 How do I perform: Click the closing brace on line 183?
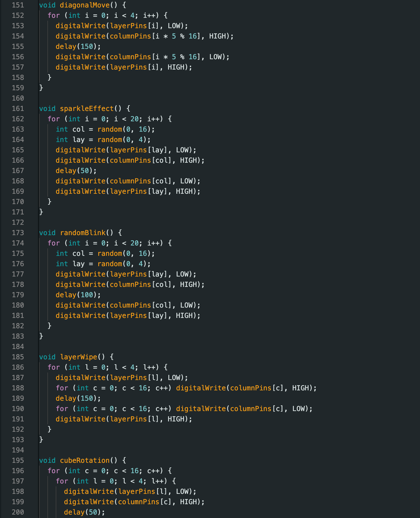coord(41,336)
